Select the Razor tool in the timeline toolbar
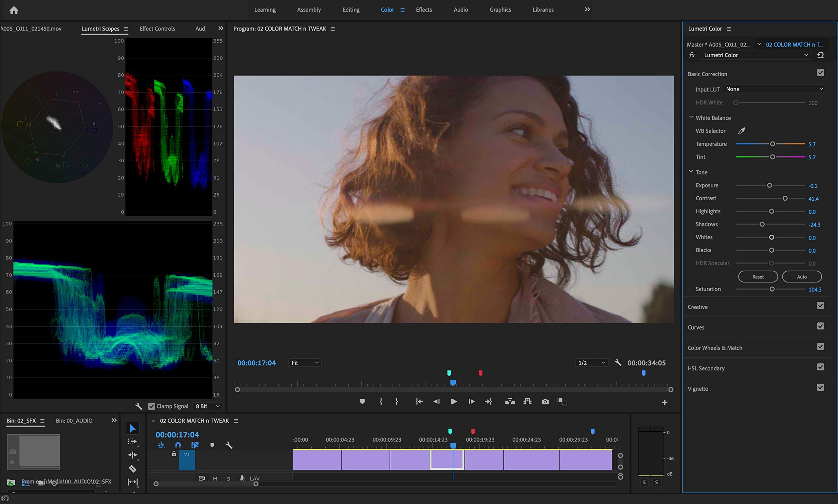 tap(133, 469)
